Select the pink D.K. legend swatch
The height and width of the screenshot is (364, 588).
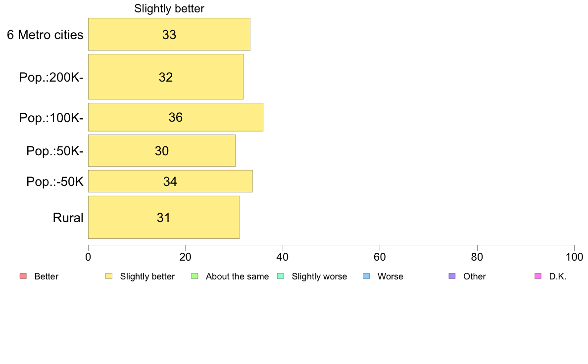(538, 276)
